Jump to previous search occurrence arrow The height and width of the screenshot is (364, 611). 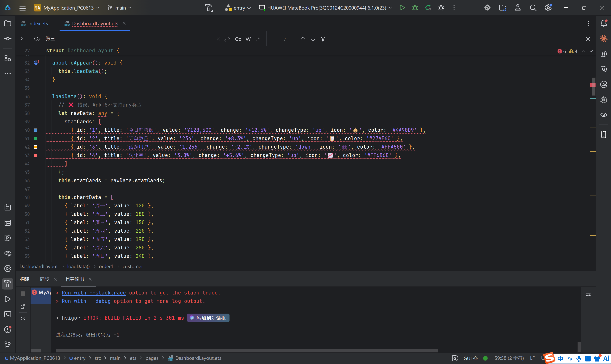[303, 39]
